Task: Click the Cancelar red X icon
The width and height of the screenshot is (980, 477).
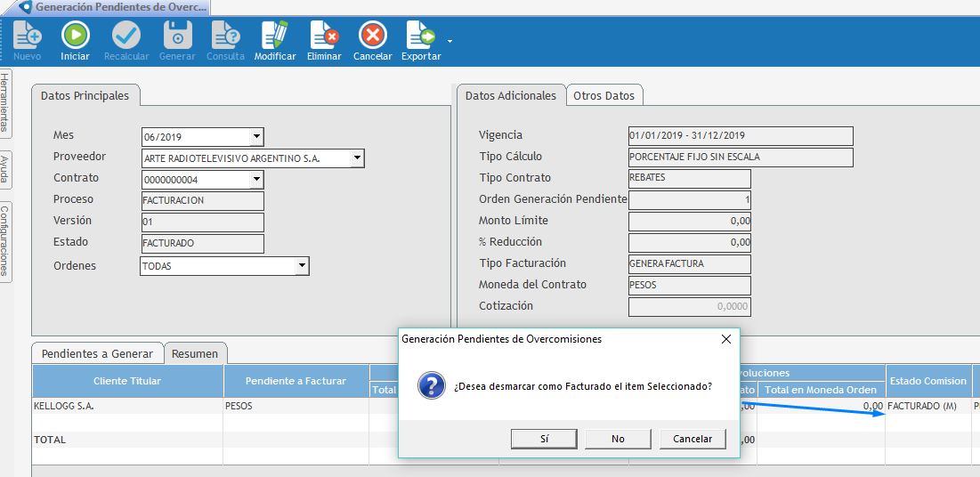Action: click(372, 36)
